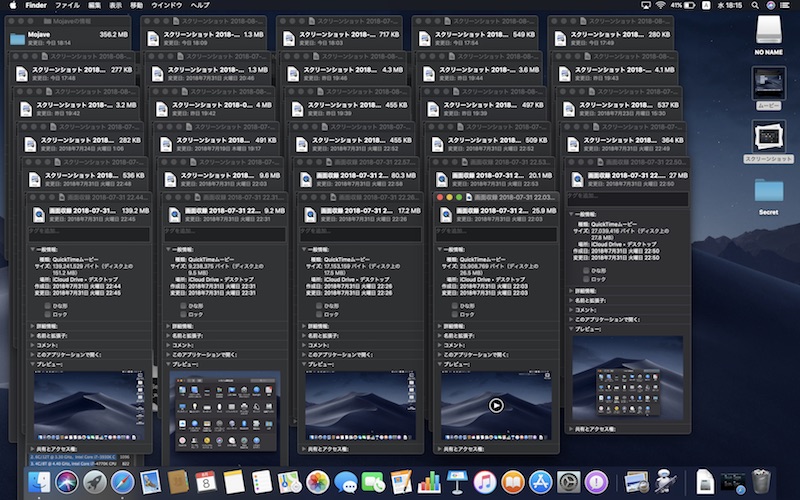Open Reminders icon in Dock
Screen dimensions: 800x500
262,482
